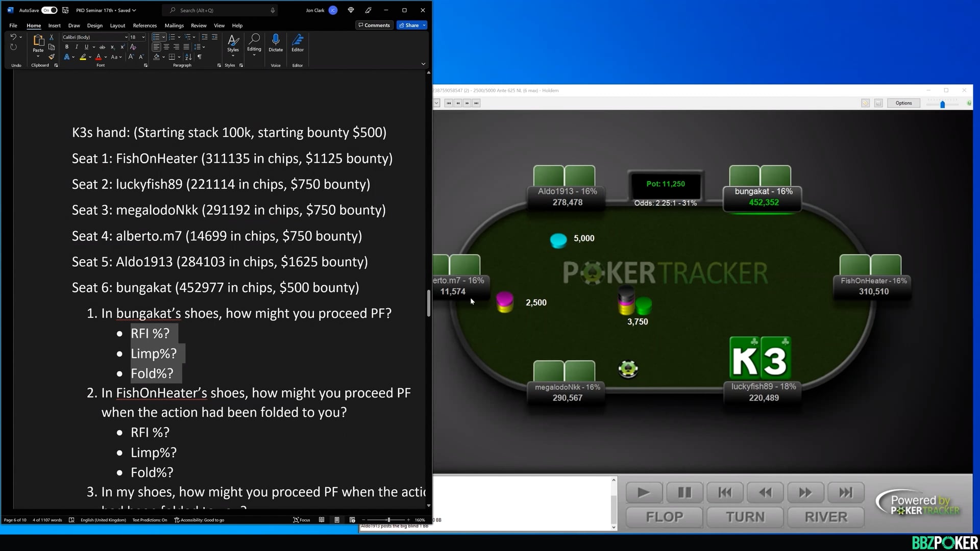This screenshot has width=980, height=551.
Task: Open the Editor pane
Action: click(x=298, y=46)
